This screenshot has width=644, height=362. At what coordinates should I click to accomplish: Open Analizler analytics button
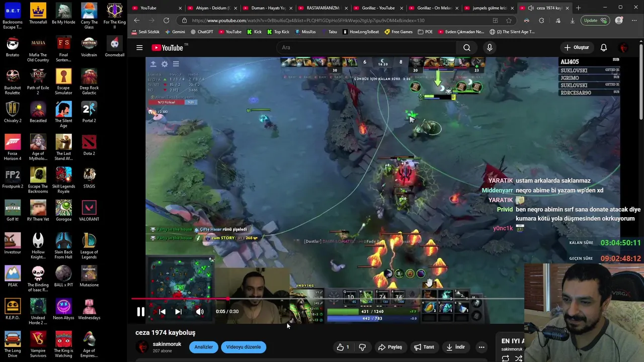[x=204, y=347]
